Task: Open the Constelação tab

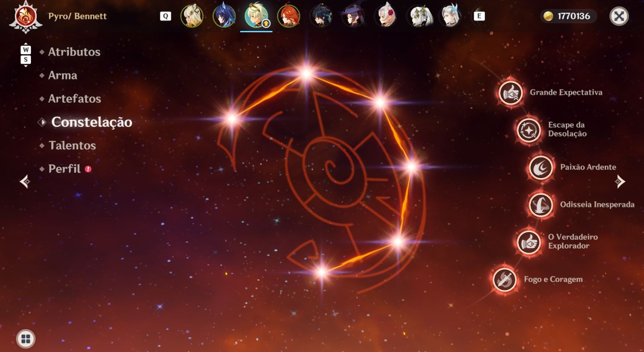Action: coord(92,122)
